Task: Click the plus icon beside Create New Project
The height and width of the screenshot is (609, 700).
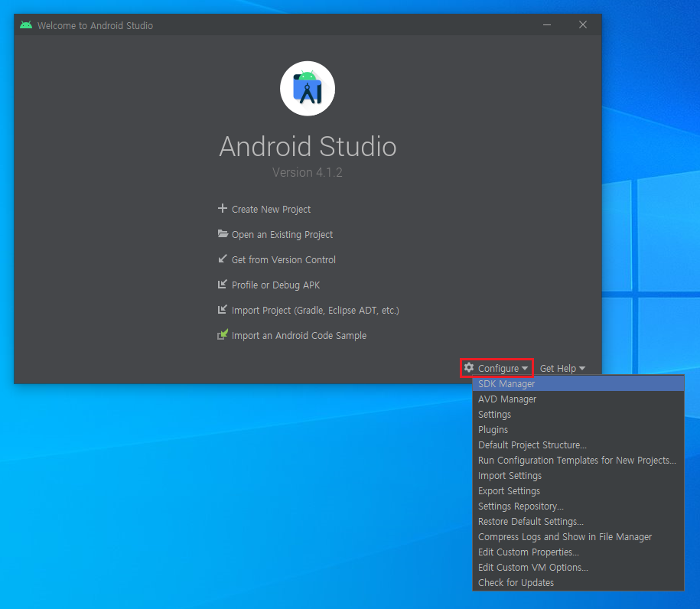Action: point(223,209)
